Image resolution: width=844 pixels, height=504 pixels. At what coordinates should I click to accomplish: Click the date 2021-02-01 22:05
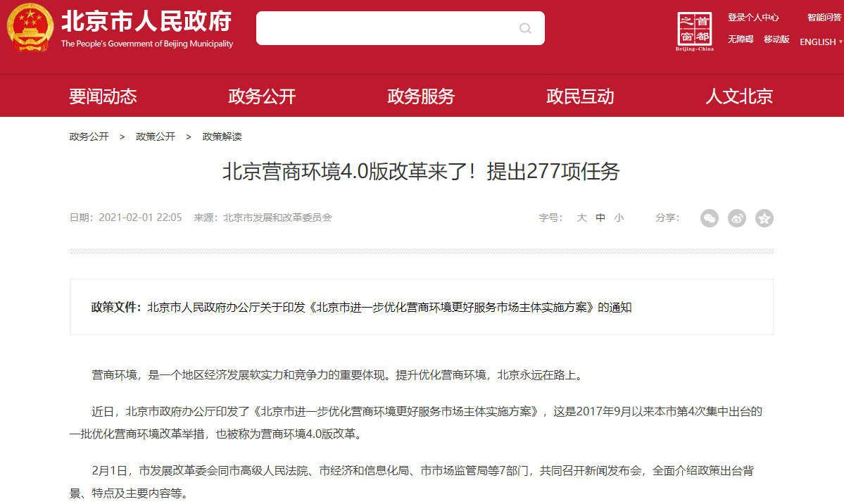coord(141,218)
